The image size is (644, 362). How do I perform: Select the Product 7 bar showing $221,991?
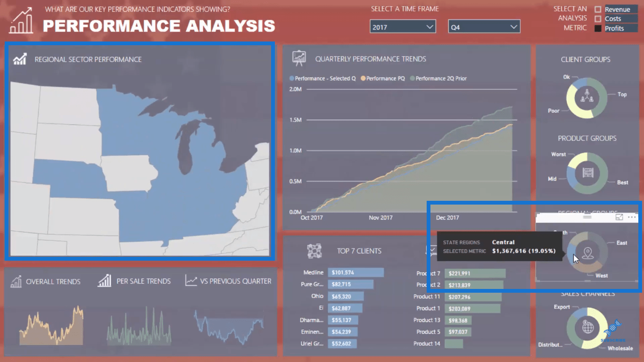[475, 273]
